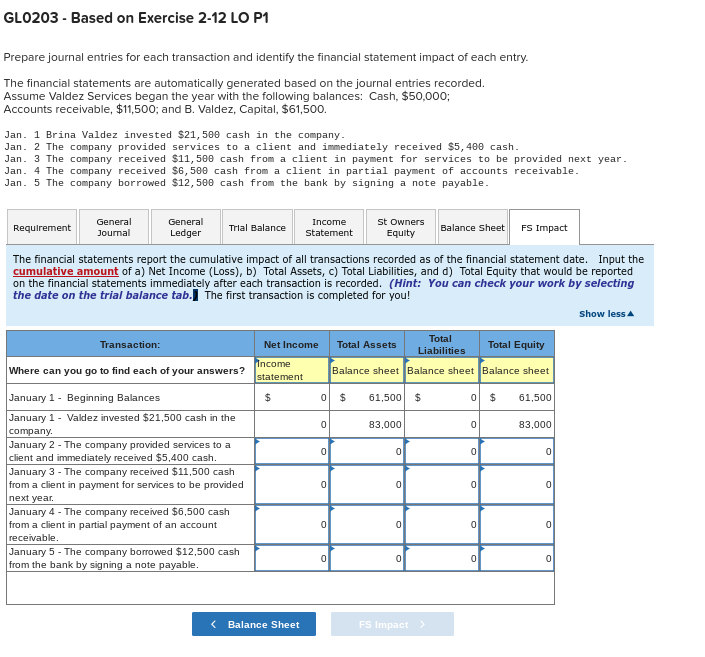This screenshot has height=657, width=705.
Task: Click Total Equity field for January 4
Action: point(517,524)
